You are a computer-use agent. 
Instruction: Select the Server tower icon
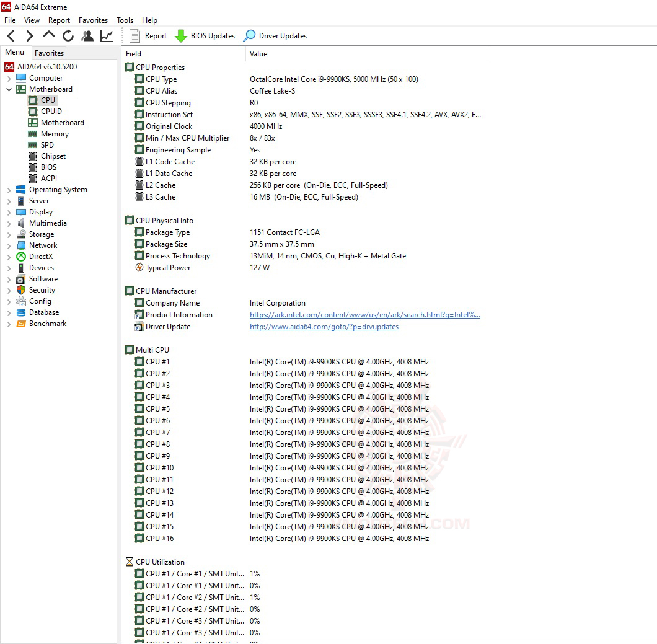tap(21, 201)
